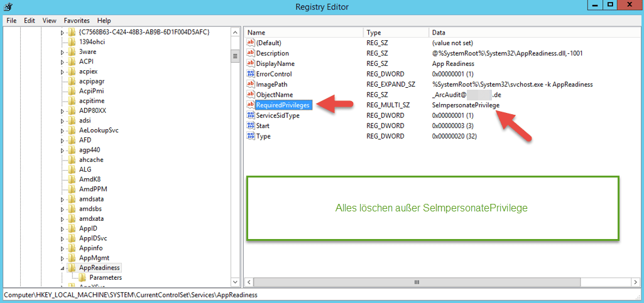
Task: Click the binary icon beside ErrorControl value
Action: click(x=251, y=74)
